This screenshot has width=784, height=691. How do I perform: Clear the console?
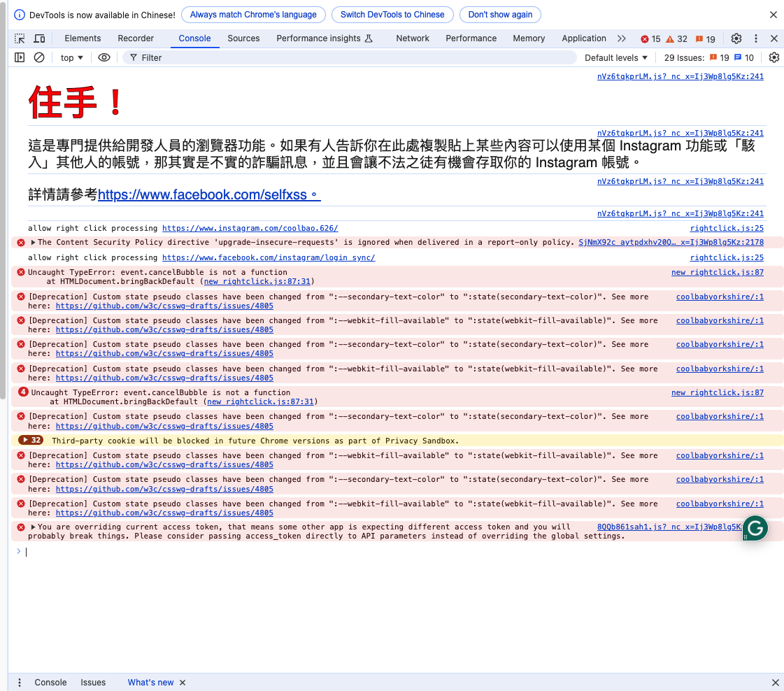tap(39, 57)
